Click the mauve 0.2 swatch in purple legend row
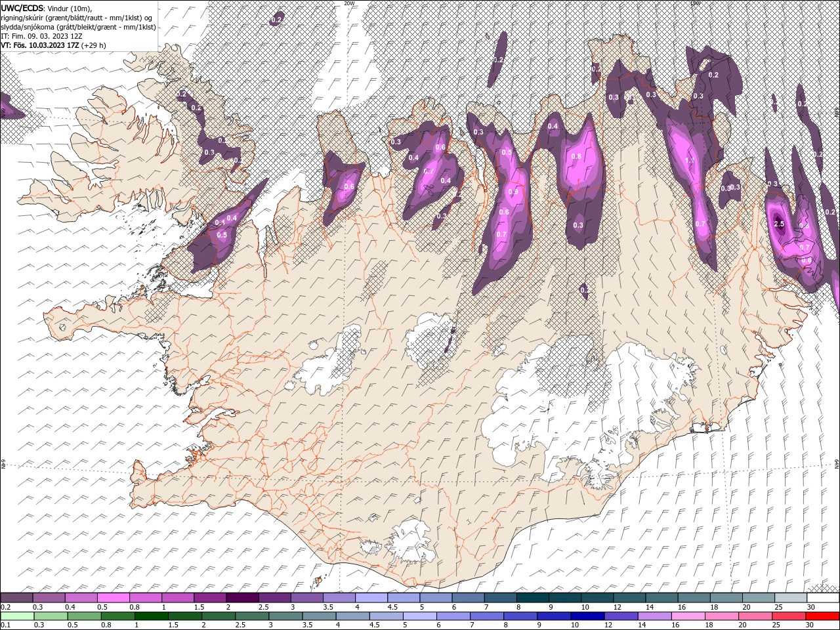 pyautogui.click(x=17, y=598)
